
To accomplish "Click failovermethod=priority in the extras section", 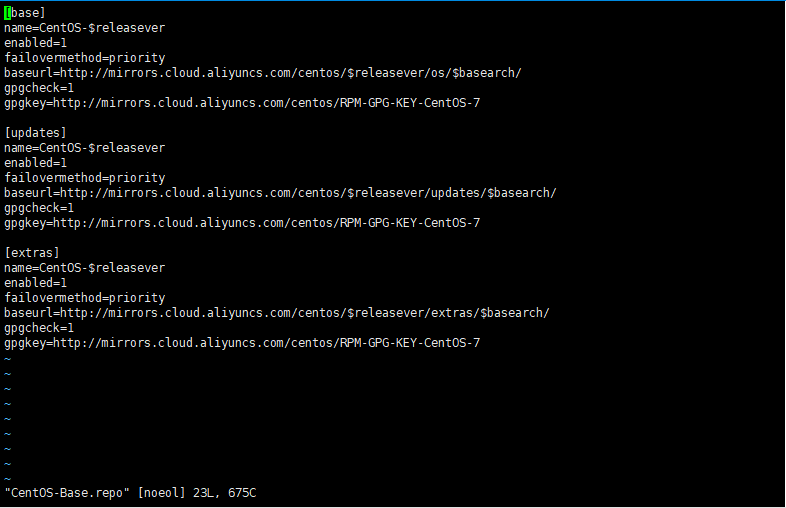I will [84, 298].
